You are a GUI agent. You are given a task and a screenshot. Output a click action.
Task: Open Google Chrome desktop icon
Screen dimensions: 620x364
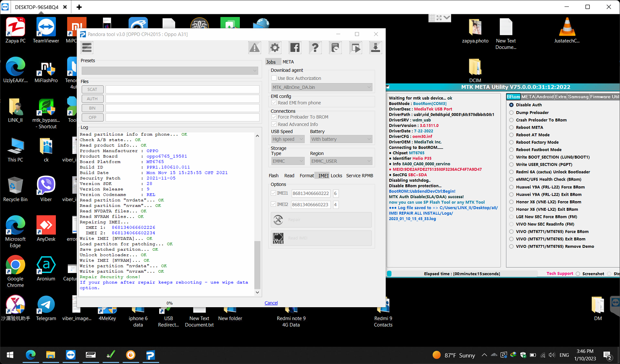point(15,272)
